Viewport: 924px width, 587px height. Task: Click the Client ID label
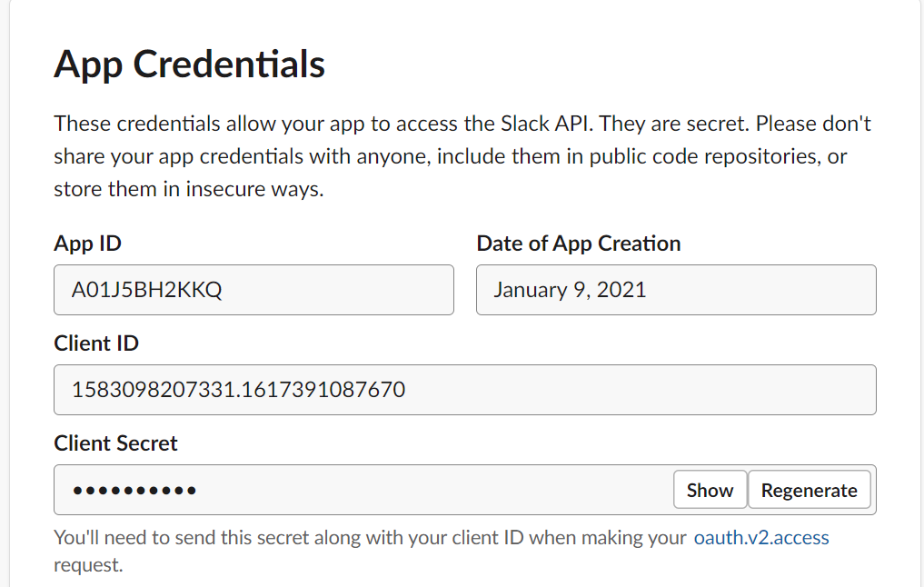(x=96, y=343)
